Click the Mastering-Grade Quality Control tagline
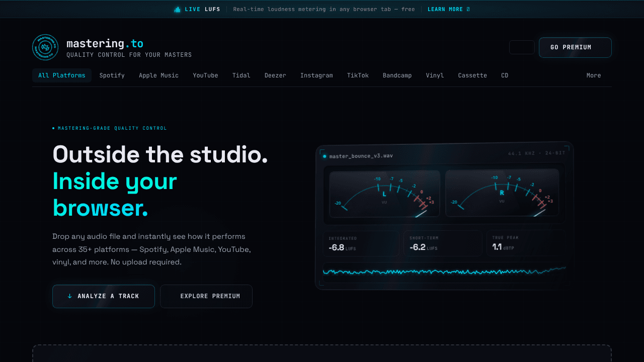Viewport: 644px width, 362px height. pos(112,128)
